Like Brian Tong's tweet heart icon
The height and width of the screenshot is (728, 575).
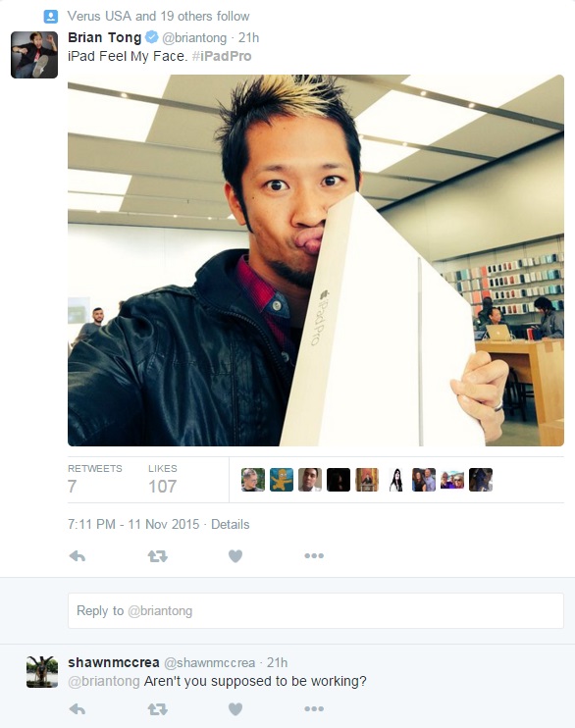pos(235,555)
